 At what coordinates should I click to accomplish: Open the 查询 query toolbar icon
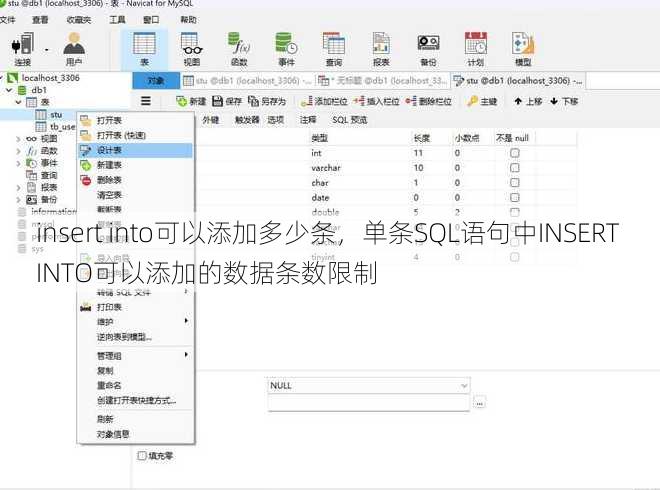[334, 49]
